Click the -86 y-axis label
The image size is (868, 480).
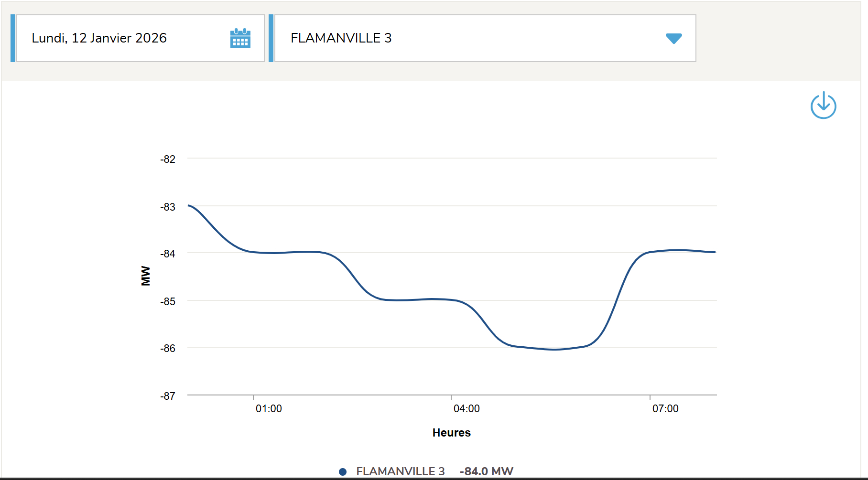coord(168,349)
